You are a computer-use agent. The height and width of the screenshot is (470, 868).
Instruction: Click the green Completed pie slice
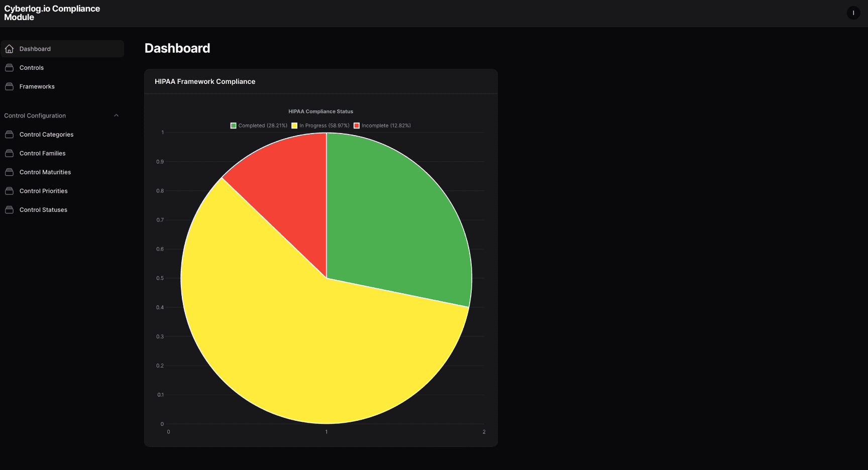point(397,221)
